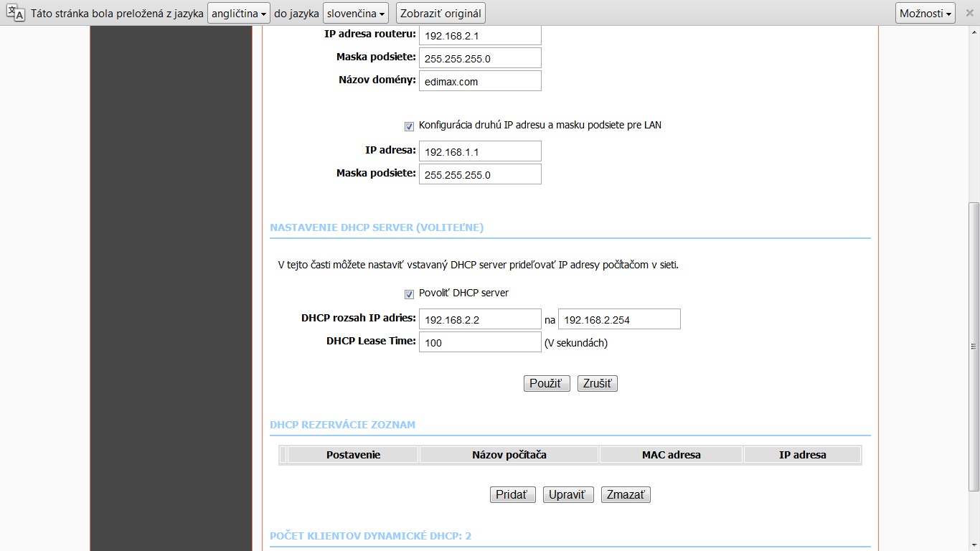Click the 'IP adresa routeru' field

[x=480, y=35]
